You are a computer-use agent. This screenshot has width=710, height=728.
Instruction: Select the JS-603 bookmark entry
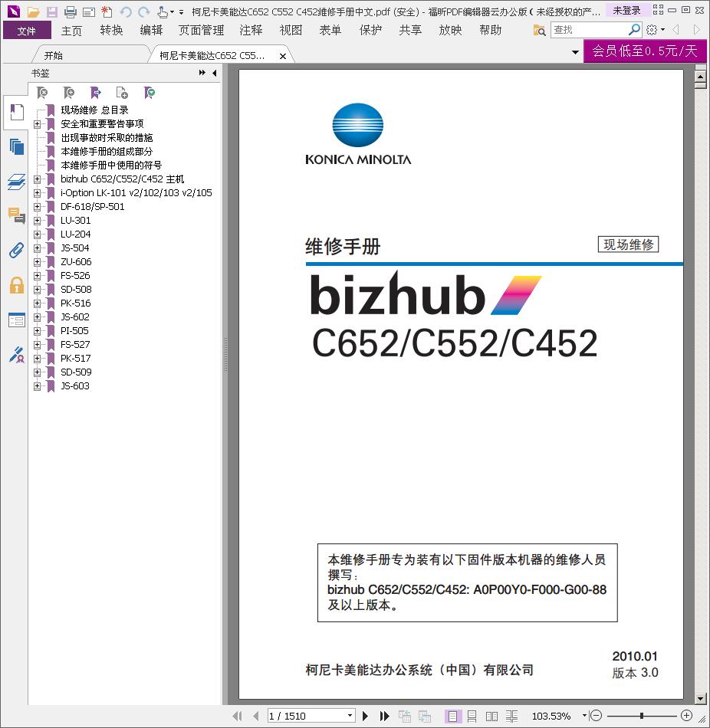75,385
